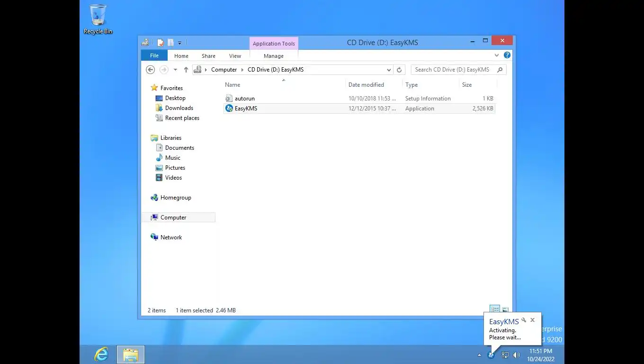This screenshot has height=364, width=644.
Task: Click the Properties icon in quick access toolbar
Action: (161, 43)
